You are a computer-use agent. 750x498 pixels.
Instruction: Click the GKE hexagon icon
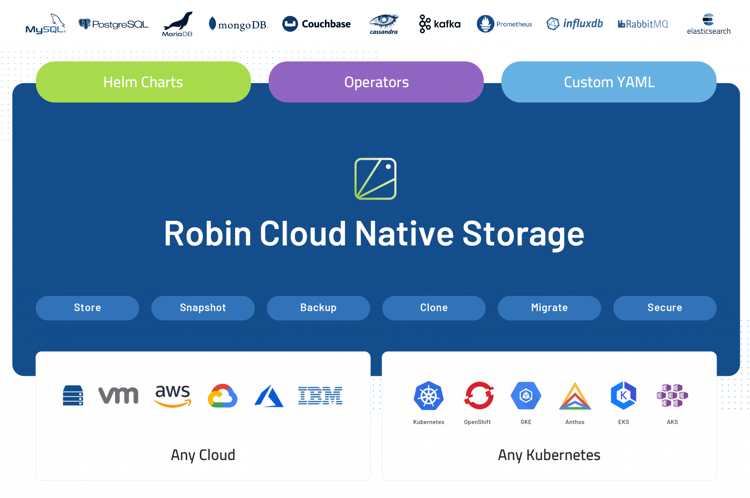click(x=526, y=396)
